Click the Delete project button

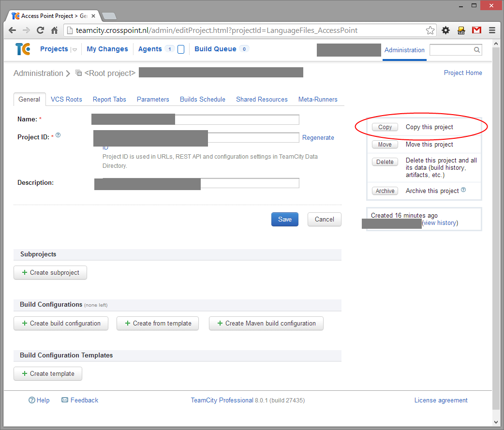coord(385,162)
